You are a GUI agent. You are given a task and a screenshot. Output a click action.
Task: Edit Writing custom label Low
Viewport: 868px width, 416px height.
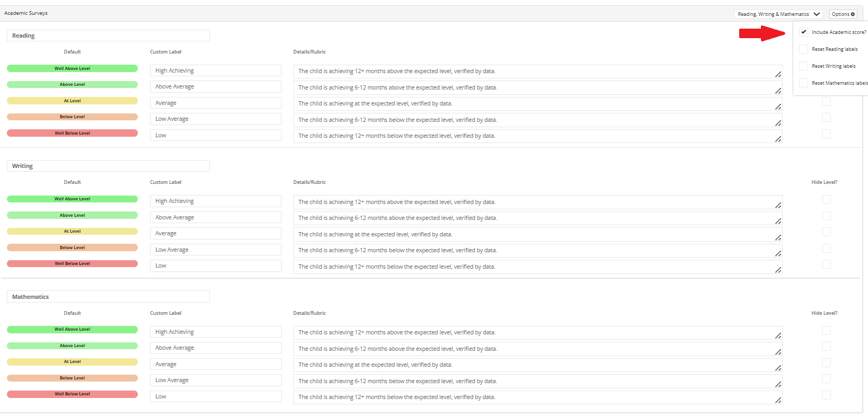pos(215,265)
